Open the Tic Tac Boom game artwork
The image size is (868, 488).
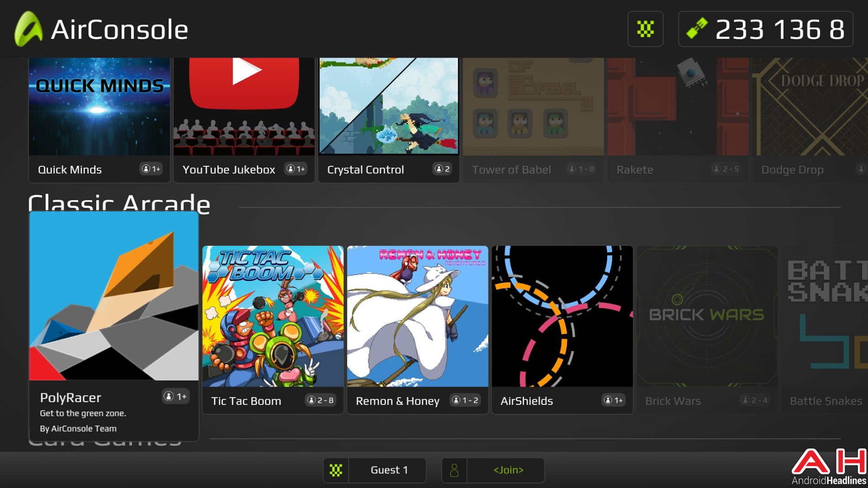coord(273,316)
